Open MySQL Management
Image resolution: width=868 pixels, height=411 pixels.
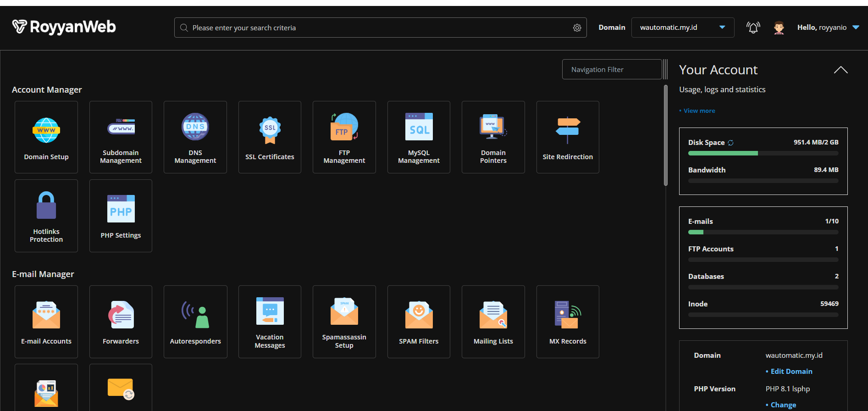point(419,137)
